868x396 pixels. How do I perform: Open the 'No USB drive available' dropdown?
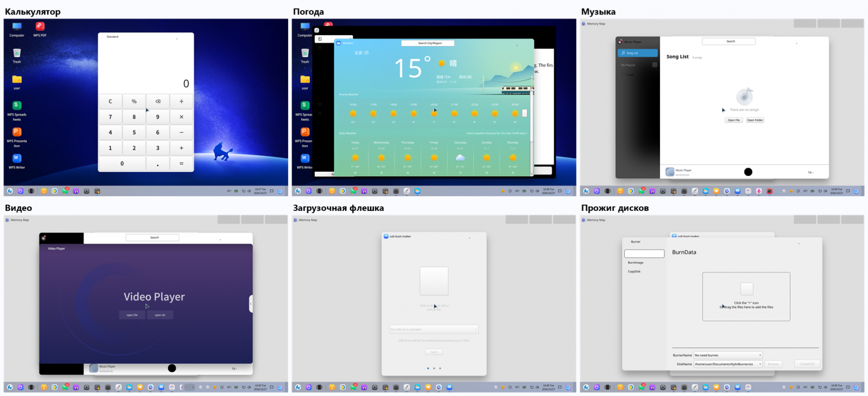coord(434,329)
